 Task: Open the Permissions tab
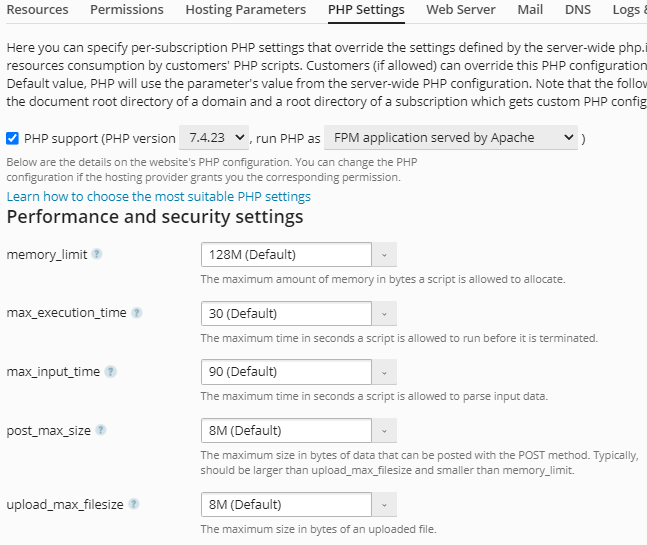(127, 10)
